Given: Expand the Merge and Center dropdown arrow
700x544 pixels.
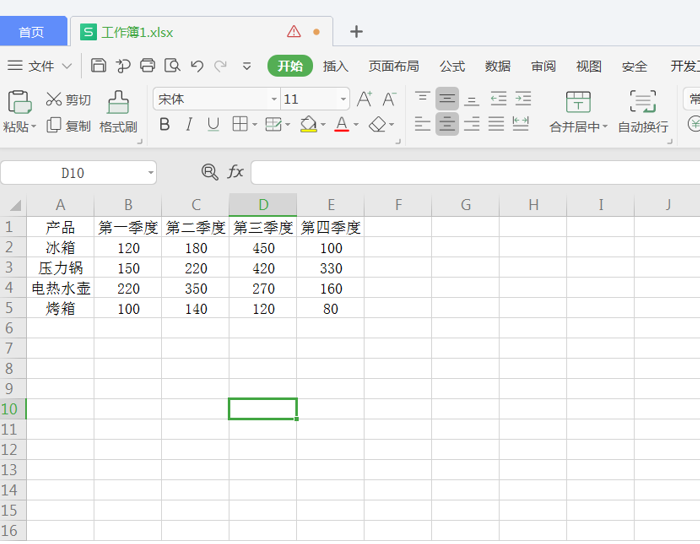Looking at the screenshot, I should coord(605,127).
